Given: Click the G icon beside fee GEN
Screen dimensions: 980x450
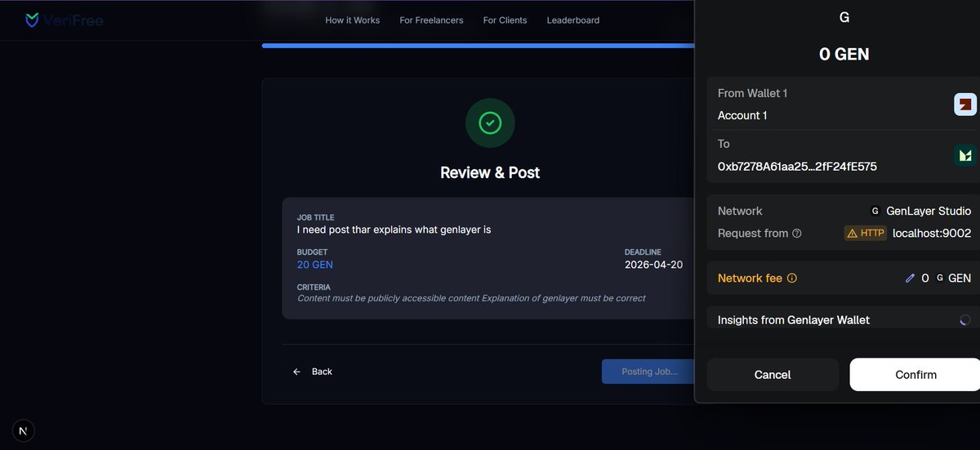Looking at the screenshot, I should click(940, 278).
